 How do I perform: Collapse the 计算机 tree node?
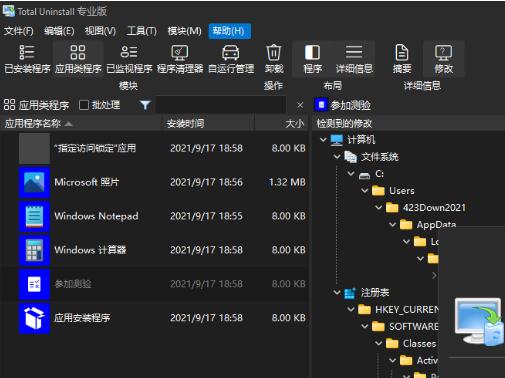[323, 140]
